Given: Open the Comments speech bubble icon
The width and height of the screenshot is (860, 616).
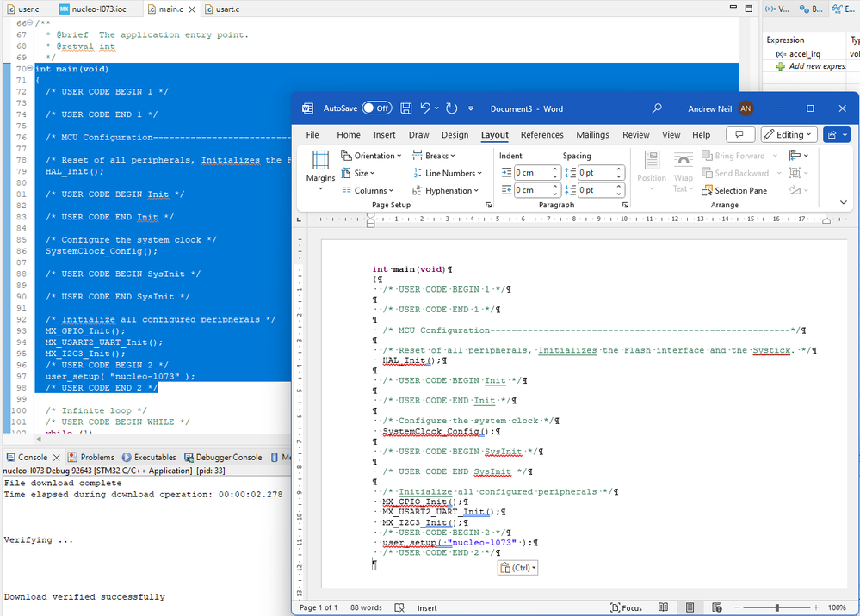Looking at the screenshot, I should [x=739, y=135].
